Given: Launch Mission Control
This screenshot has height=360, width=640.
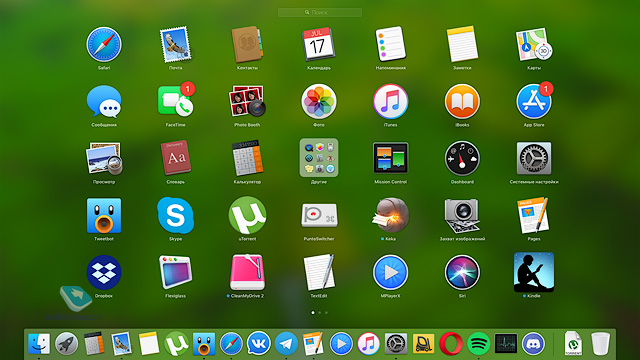Looking at the screenshot, I should 390,158.
